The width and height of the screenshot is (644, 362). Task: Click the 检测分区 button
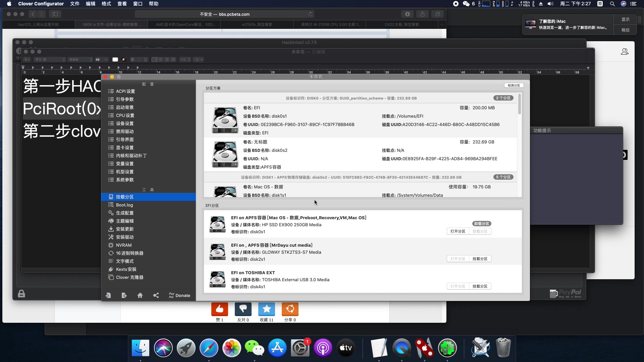click(514, 85)
